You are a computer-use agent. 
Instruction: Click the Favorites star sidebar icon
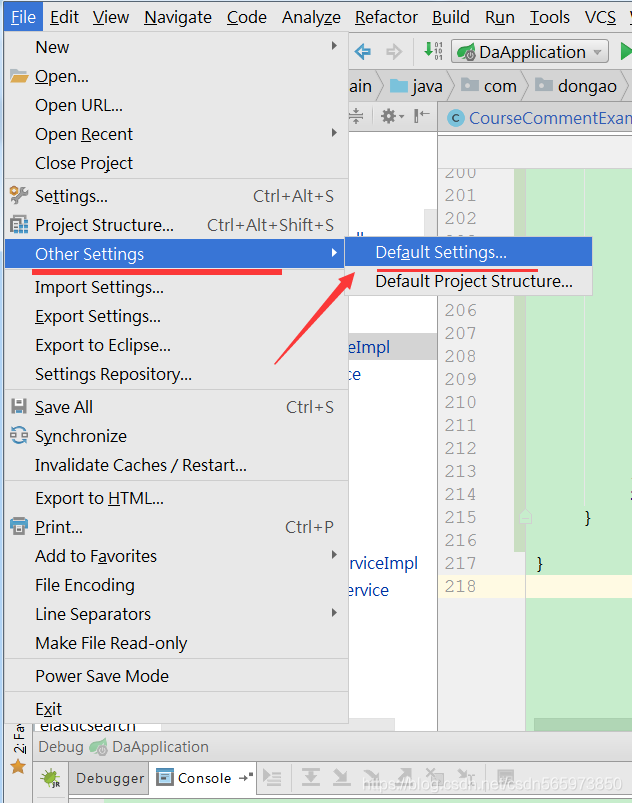click(x=18, y=767)
